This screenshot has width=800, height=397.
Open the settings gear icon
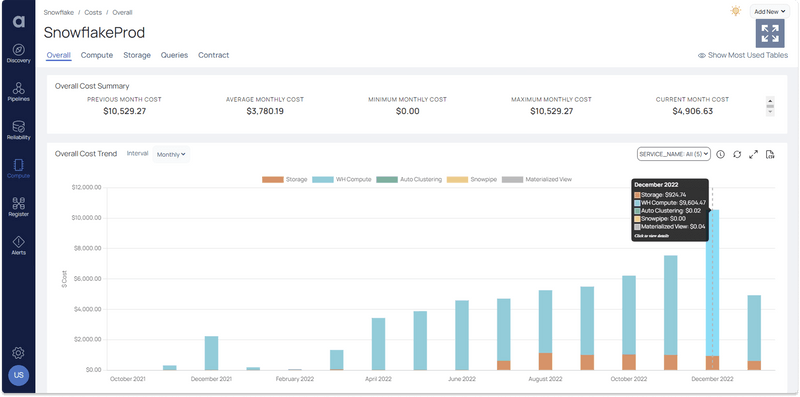(18, 353)
